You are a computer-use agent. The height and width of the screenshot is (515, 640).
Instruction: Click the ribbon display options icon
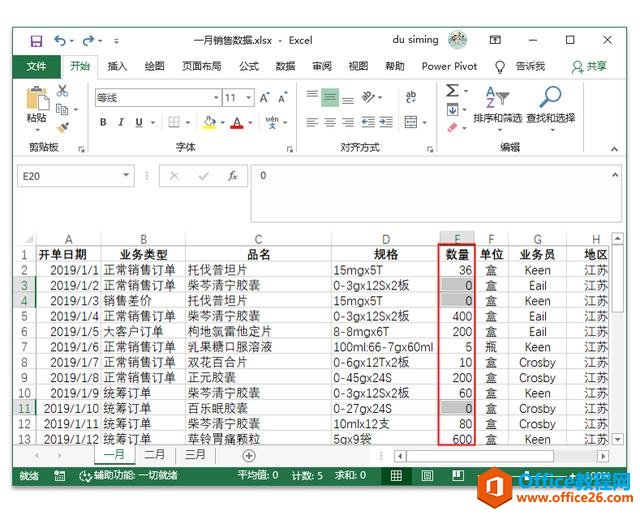495,40
